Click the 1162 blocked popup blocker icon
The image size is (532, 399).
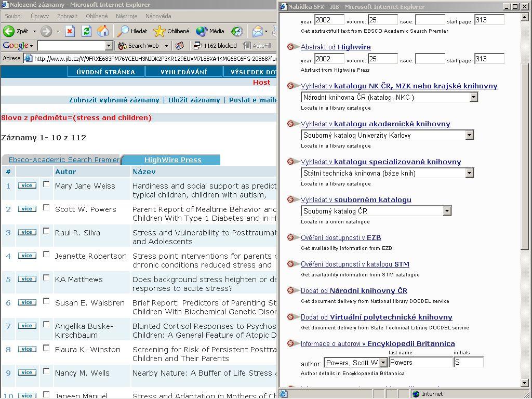tap(215, 46)
